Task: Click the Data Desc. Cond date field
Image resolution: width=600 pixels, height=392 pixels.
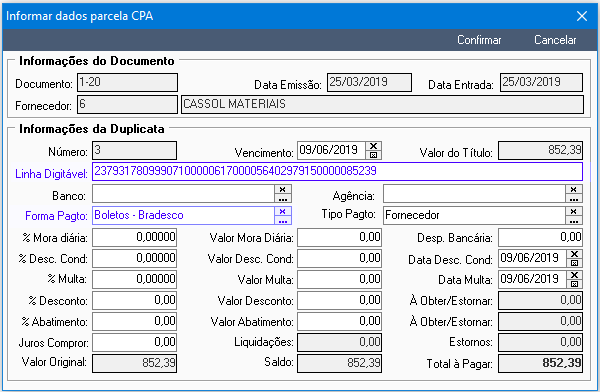Action: tap(532, 258)
